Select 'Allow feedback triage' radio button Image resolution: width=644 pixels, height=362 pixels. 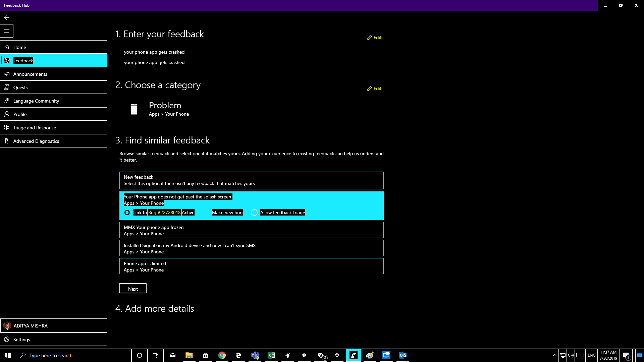coord(254,213)
